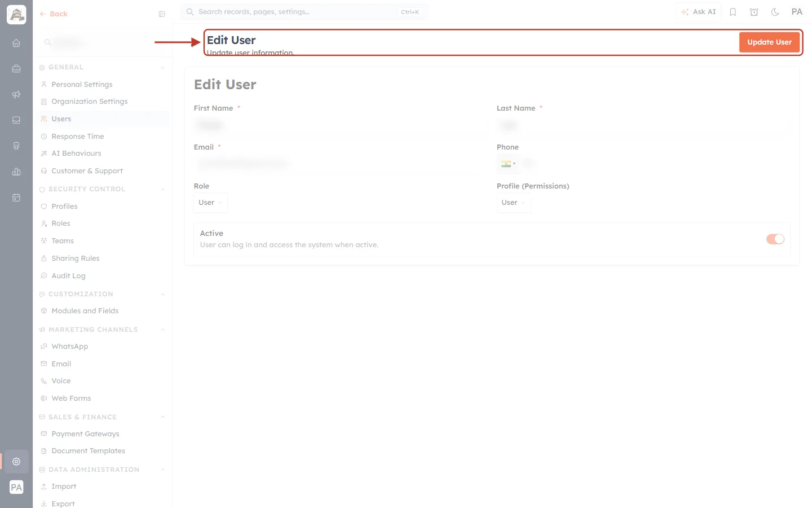812x508 pixels.
Task: Open the megaphone campaigns icon
Action: click(16, 94)
